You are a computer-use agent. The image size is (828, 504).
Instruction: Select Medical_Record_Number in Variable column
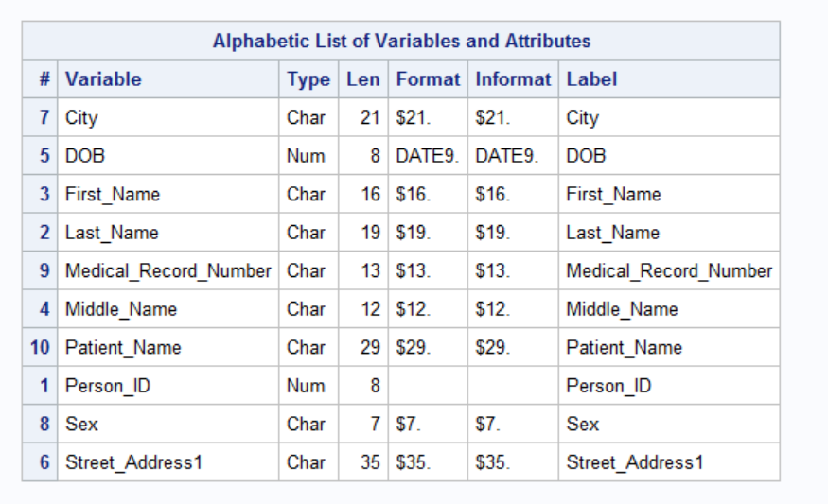point(167,271)
